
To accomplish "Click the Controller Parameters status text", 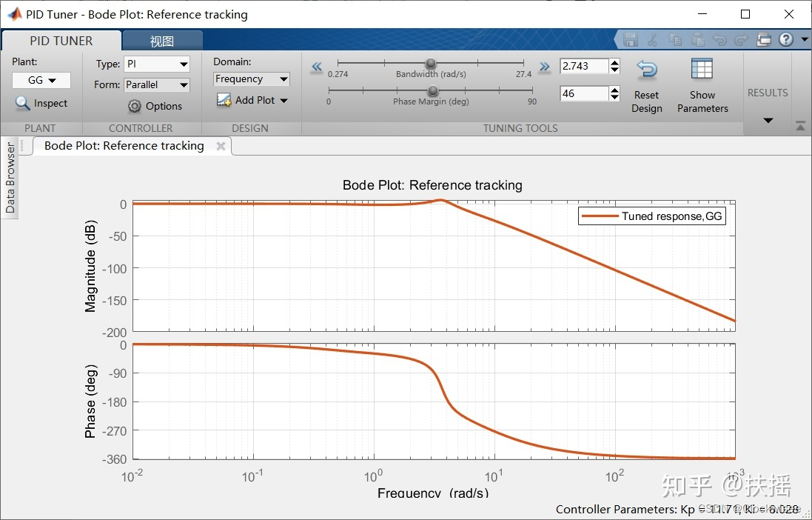I will click(677, 509).
